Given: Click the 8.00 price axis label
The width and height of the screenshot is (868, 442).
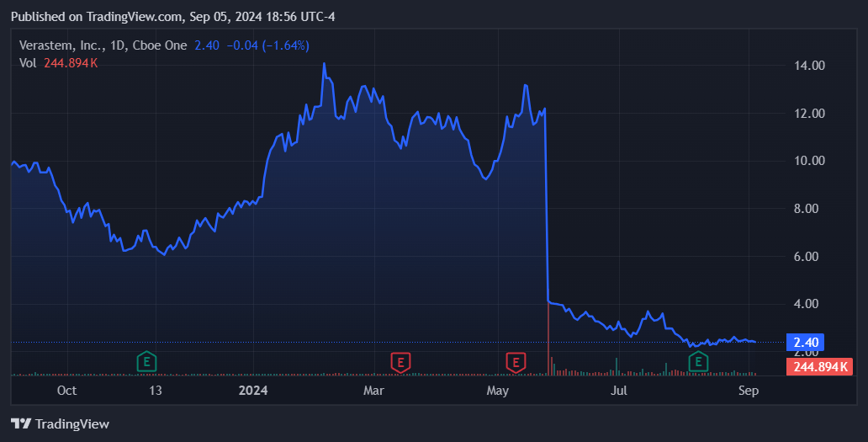Looking at the screenshot, I should [806, 208].
